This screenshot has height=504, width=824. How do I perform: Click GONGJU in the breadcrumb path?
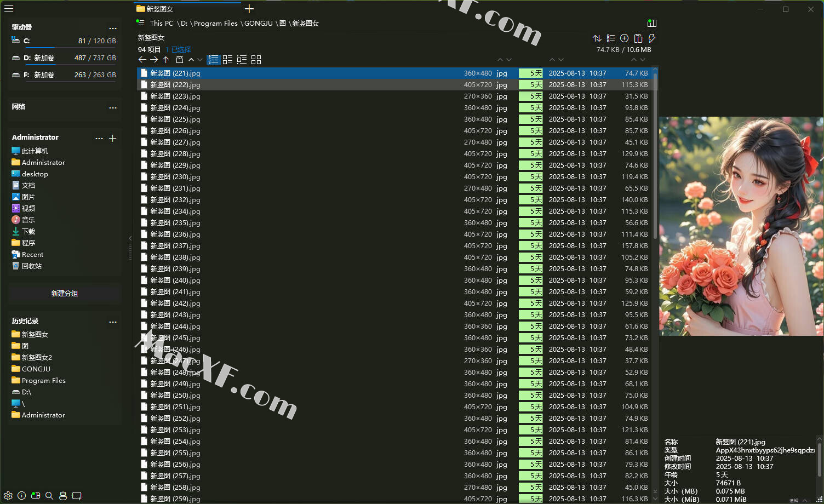(x=258, y=23)
